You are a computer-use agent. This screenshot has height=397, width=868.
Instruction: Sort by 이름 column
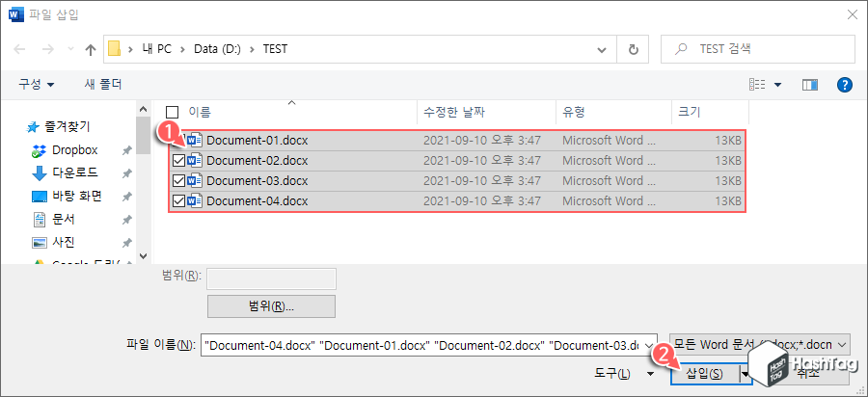[x=200, y=112]
